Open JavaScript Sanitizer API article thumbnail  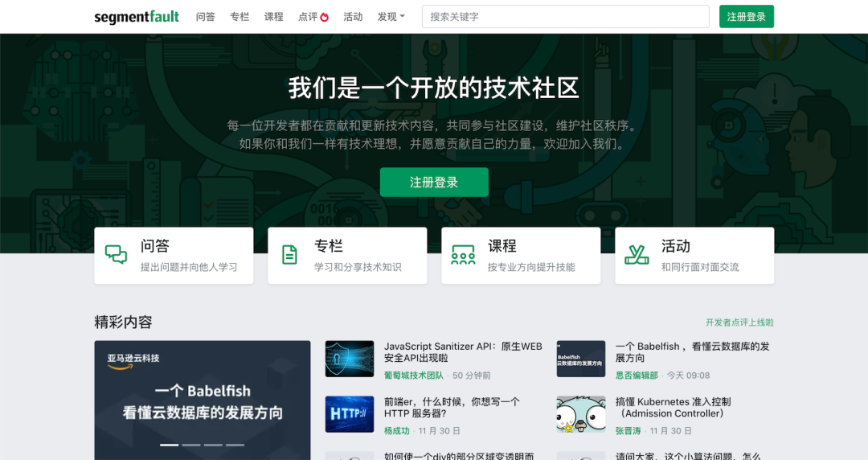[350, 359]
